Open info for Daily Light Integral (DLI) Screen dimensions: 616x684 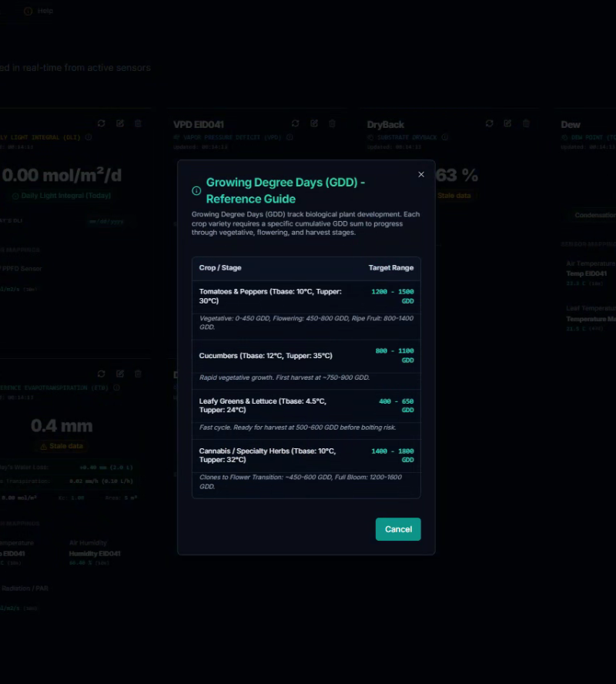click(89, 137)
